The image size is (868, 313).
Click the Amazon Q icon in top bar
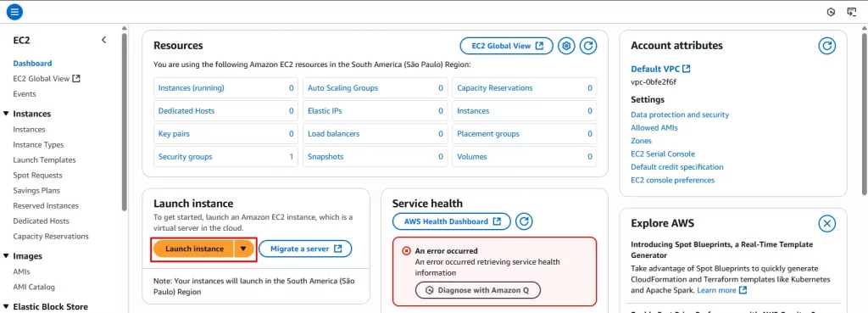click(831, 12)
